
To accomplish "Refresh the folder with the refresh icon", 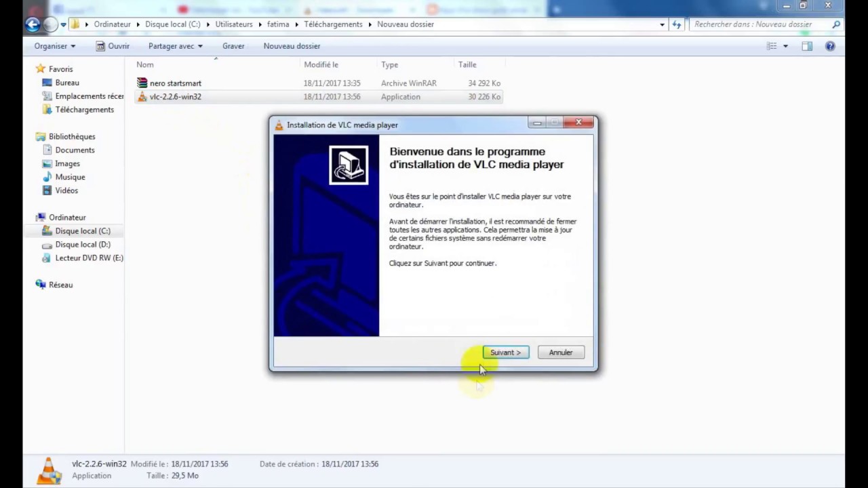I will [677, 24].
